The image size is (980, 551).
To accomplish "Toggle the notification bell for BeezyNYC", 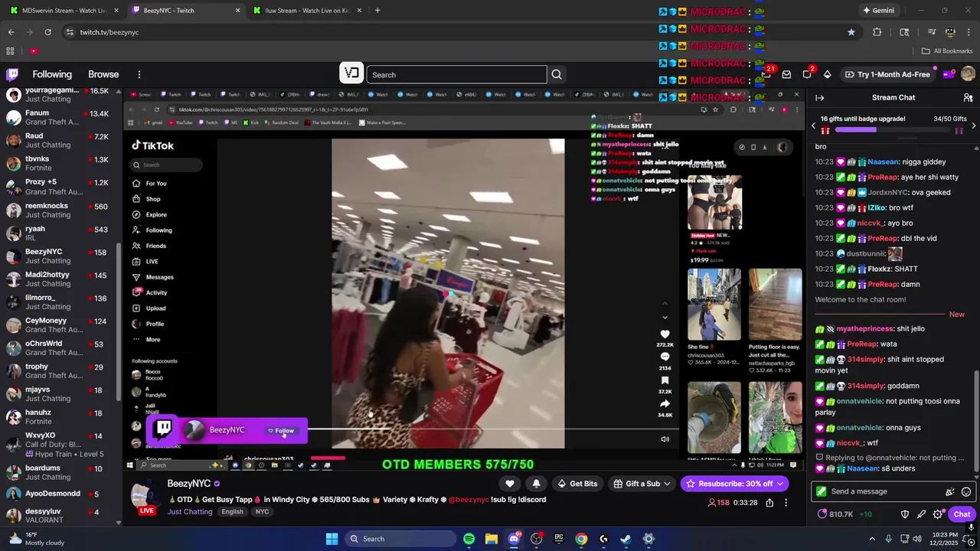I will click(536, 484).
